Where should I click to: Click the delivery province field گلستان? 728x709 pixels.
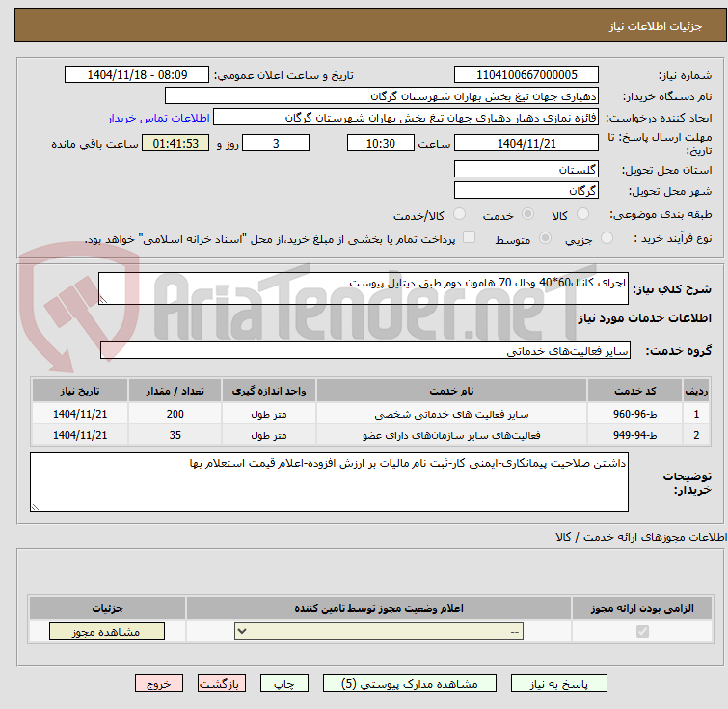coord(526,169)
